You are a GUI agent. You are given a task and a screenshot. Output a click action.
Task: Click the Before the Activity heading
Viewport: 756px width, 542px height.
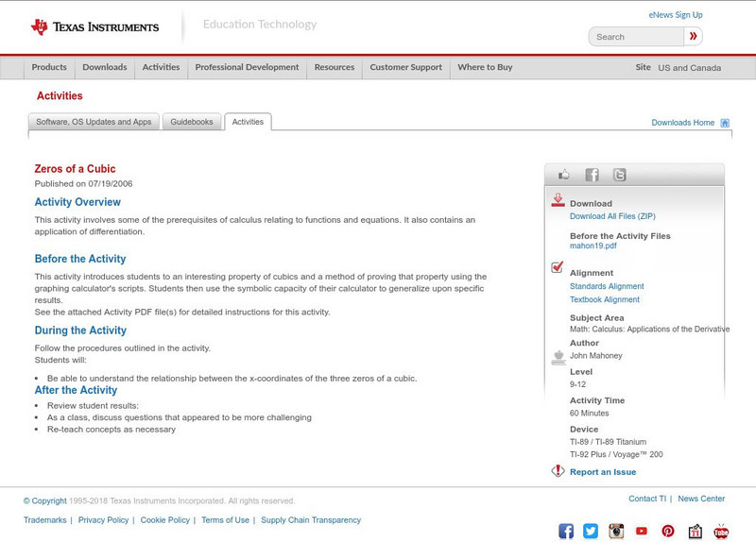[x=80, y=259]
